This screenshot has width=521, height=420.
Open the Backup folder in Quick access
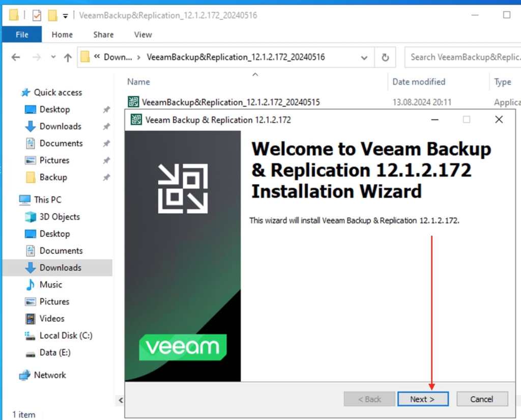click(53, 177)
